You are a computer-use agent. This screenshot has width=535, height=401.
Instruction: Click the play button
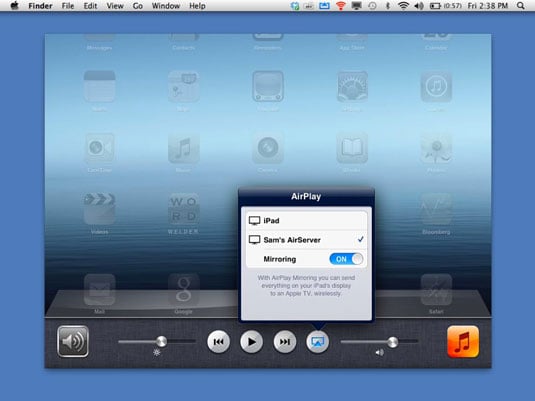click(251, 342)
